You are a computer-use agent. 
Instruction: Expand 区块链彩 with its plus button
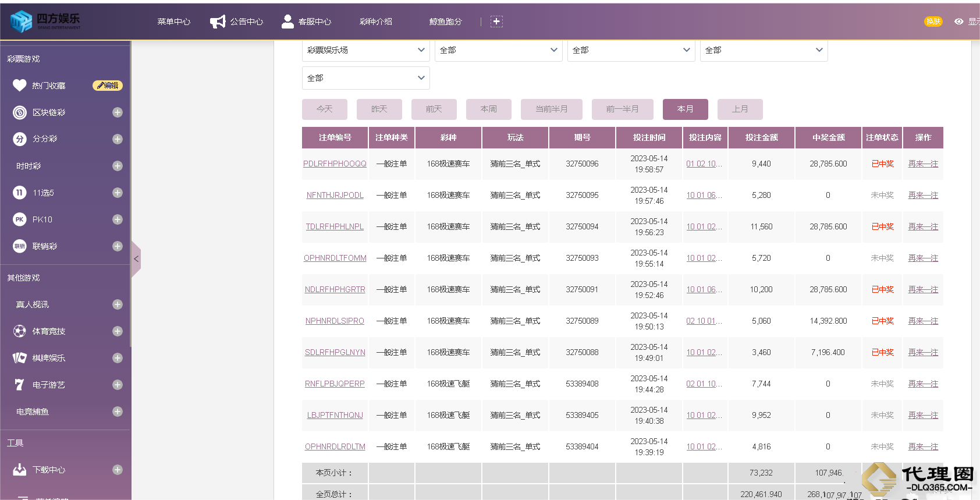pos(118,112)
